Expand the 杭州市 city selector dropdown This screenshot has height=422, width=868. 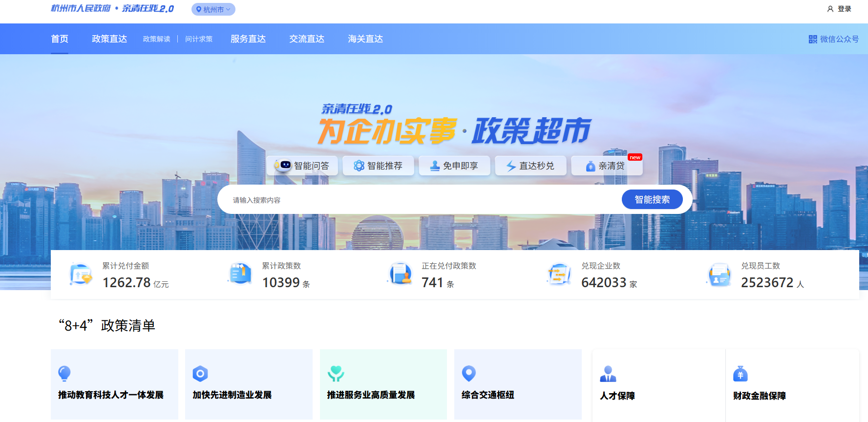pyautogui.click(x=213, y=9)
